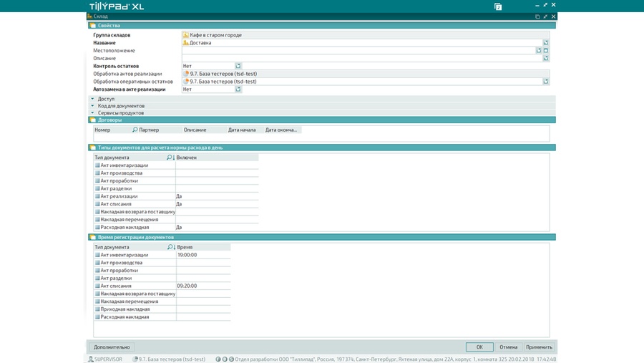Click the reset icon in the Местоположение field
Image resolution: width=644 pixels, height=363 pixels.
(x=538, y=51)
